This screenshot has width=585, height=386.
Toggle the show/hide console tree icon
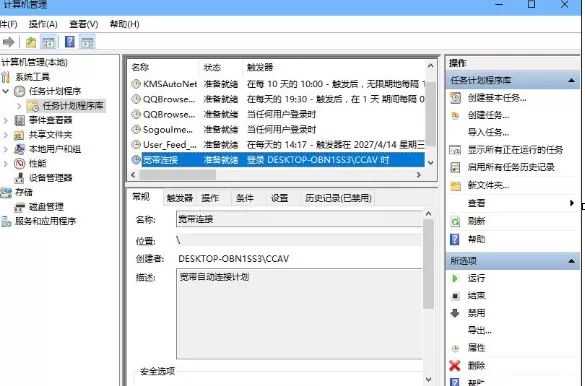coord(48,42)
